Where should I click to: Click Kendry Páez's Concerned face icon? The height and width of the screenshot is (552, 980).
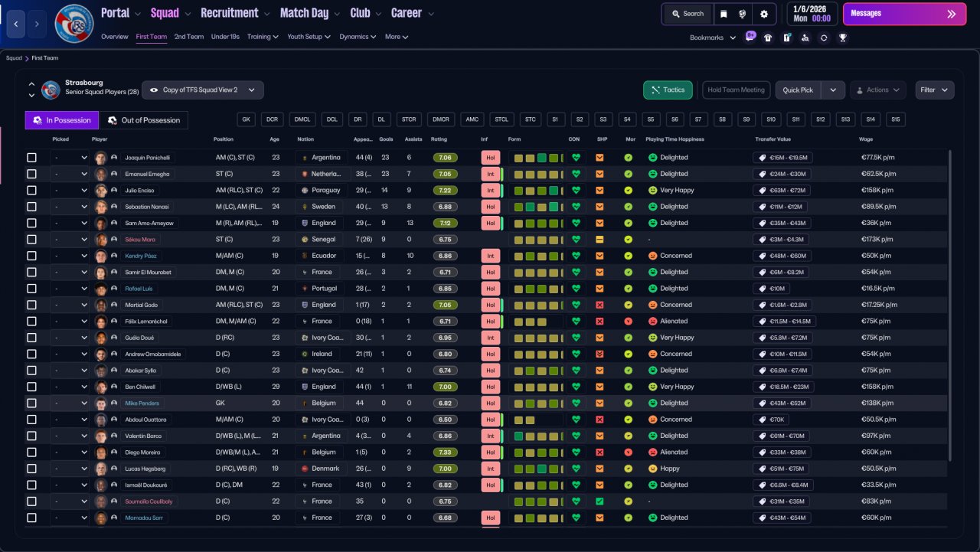point(653,256)
